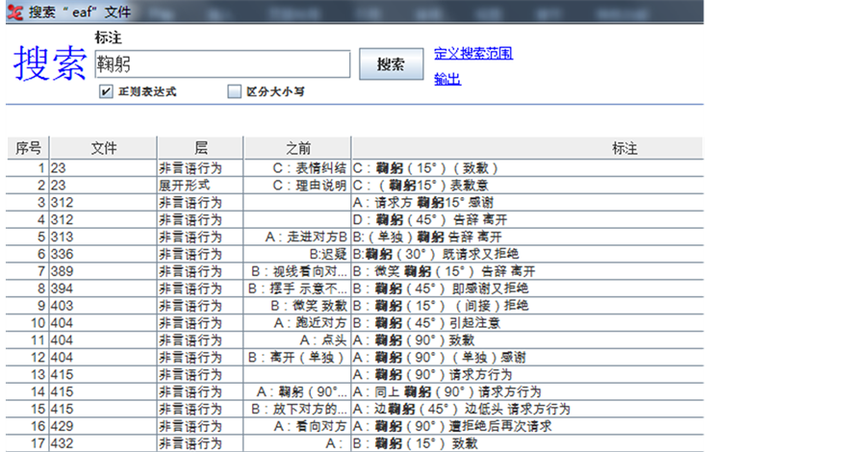This screenshot has width=868, height=452.
Task: Select result row 1 annotation 鞠躬（15°）（致歉）
Action: 426,167
